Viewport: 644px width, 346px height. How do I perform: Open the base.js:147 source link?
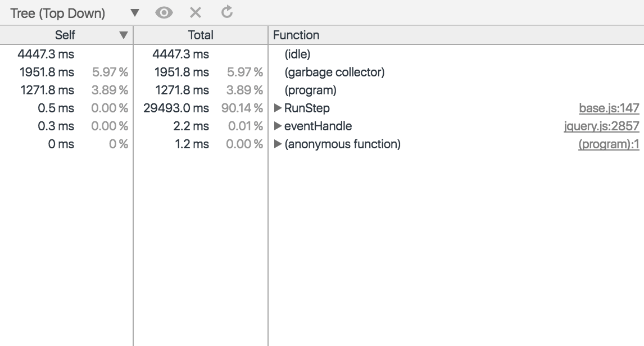(x=609, y=108)
